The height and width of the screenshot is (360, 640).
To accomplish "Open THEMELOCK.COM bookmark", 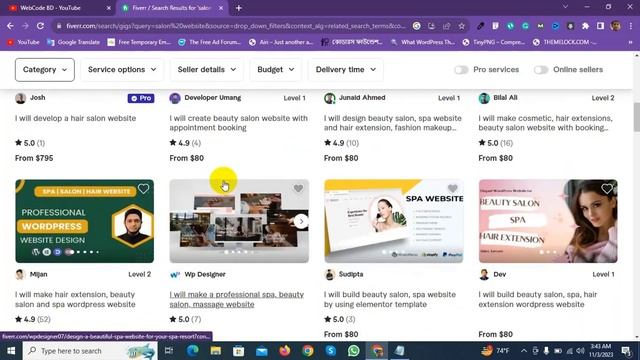I will pyautogui.click(x=565, y=42).
